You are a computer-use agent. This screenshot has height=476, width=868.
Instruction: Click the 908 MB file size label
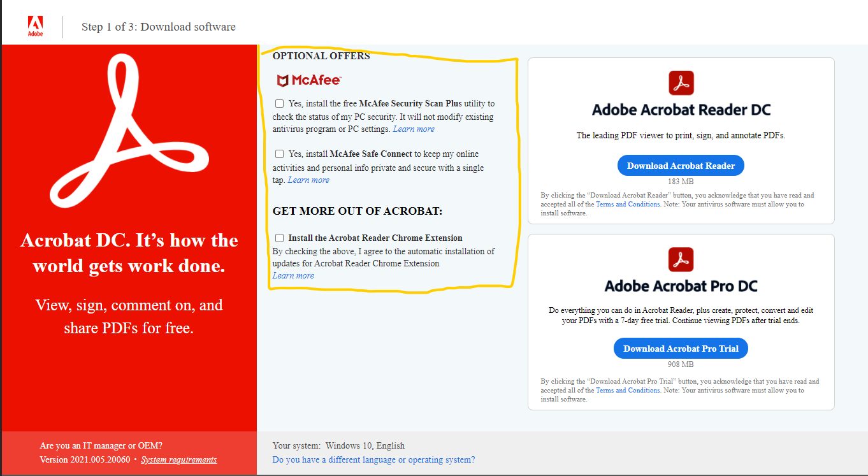(681, 364)
